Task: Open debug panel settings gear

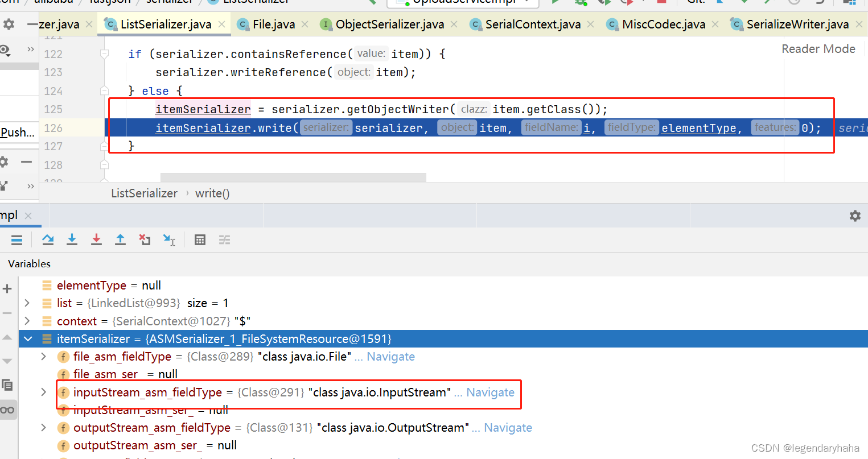Action: tap(855, 216)
